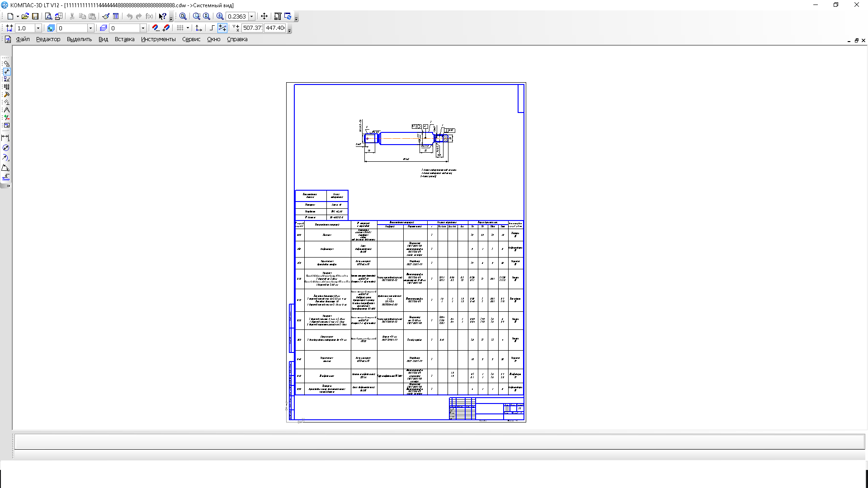Open the Geometry tools panel icon
This screenshot has height=488, width=868.
[6, 64]
